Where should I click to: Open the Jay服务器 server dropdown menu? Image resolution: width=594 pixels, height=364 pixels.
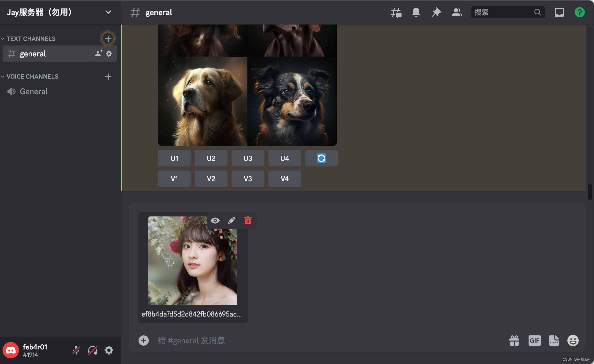108,12
